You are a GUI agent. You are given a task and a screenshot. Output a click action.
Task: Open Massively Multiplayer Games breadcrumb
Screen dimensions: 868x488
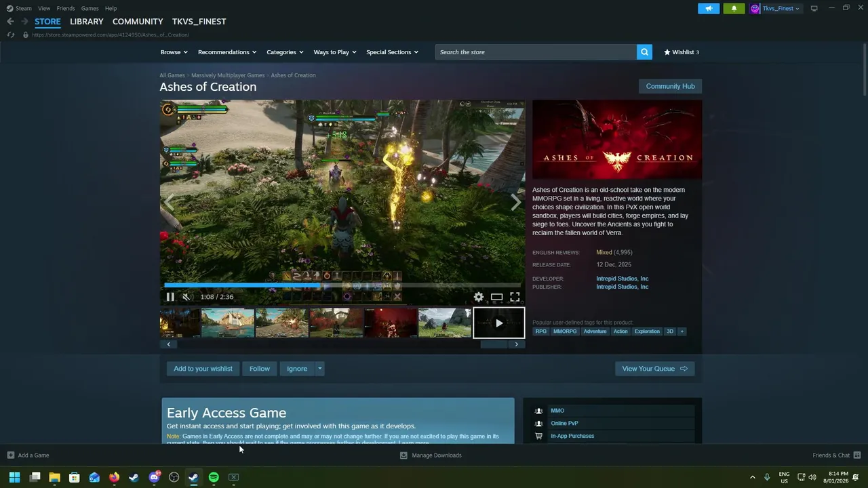click(228, 75)
